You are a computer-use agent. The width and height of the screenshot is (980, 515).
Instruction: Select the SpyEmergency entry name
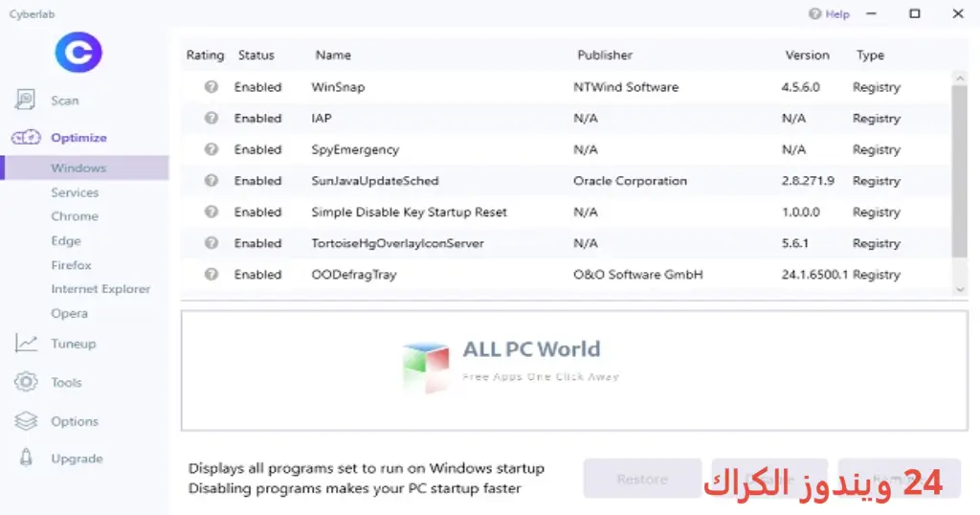click(x=355, y=150)
